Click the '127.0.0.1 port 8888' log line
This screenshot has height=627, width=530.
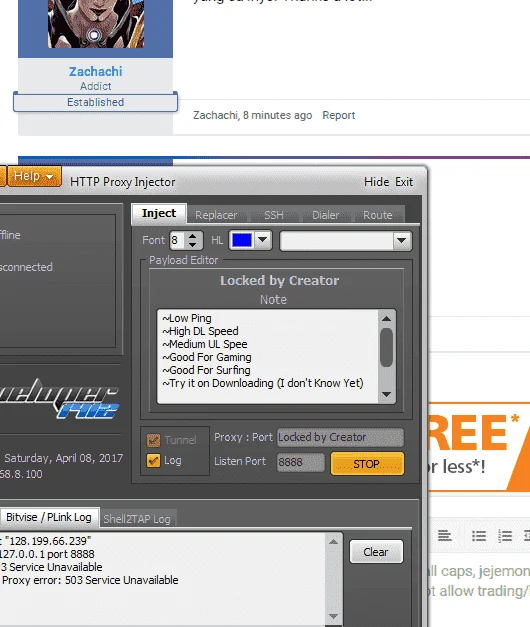pos(47,554)
